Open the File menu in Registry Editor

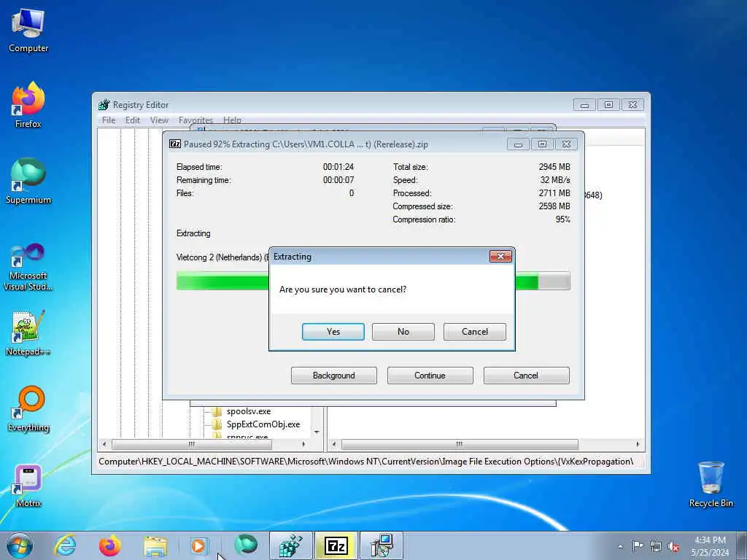tap(109, 120)
